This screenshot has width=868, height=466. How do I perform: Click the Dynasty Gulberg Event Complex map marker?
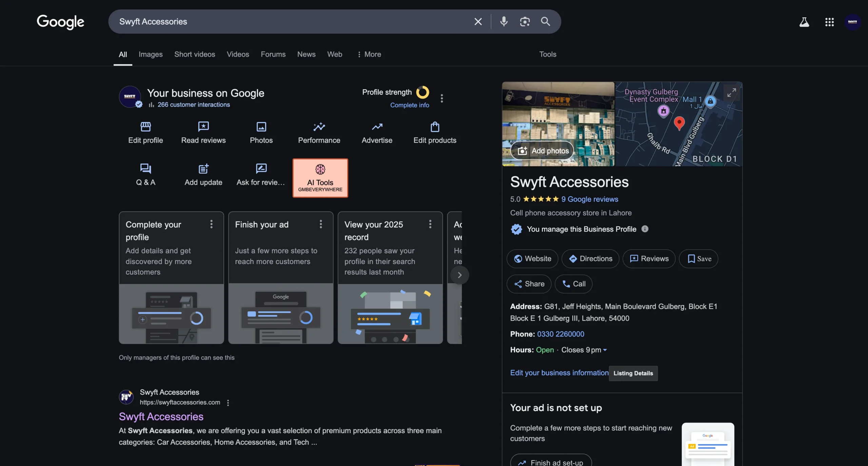tap(663, 111)
